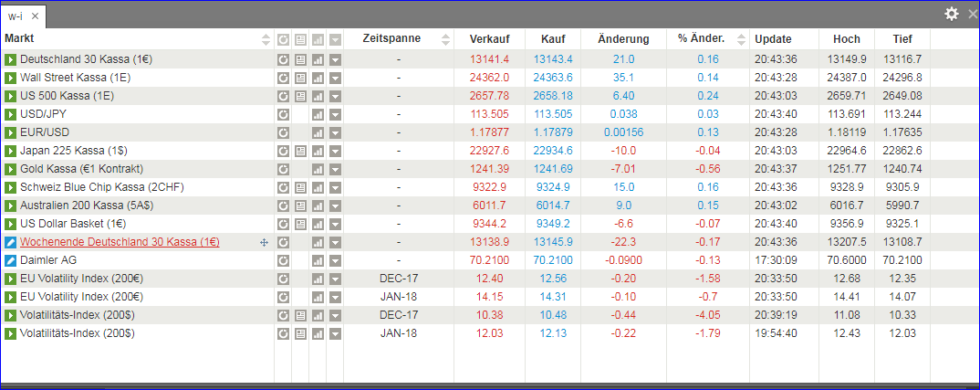
Task: Open dropdown arrow for US Dollar Basket
Action: point(336,224)
